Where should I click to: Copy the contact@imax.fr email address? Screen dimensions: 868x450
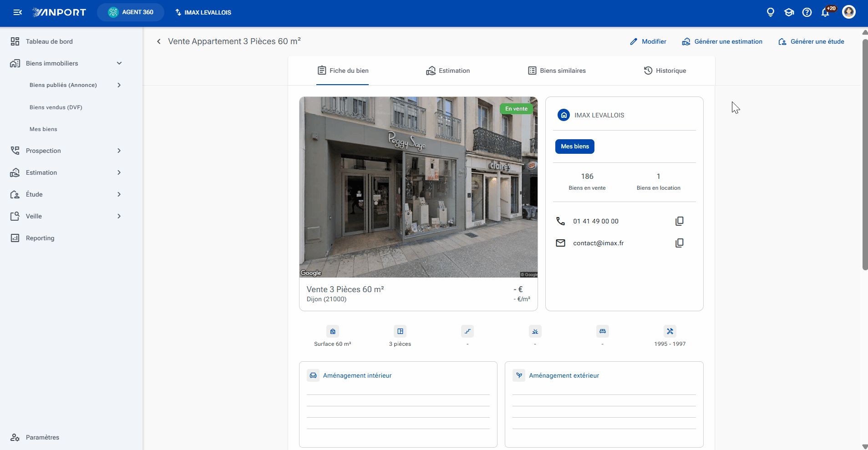click(680, 243)
